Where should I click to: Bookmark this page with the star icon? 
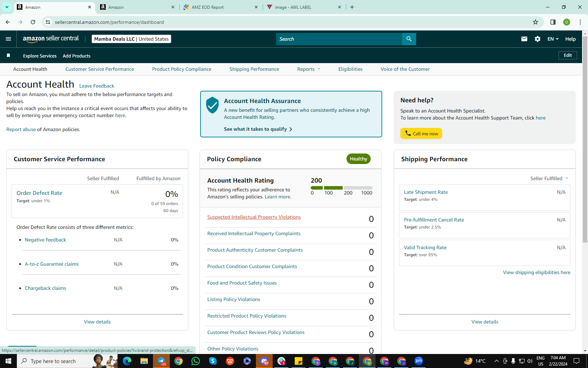pos(535,22)
